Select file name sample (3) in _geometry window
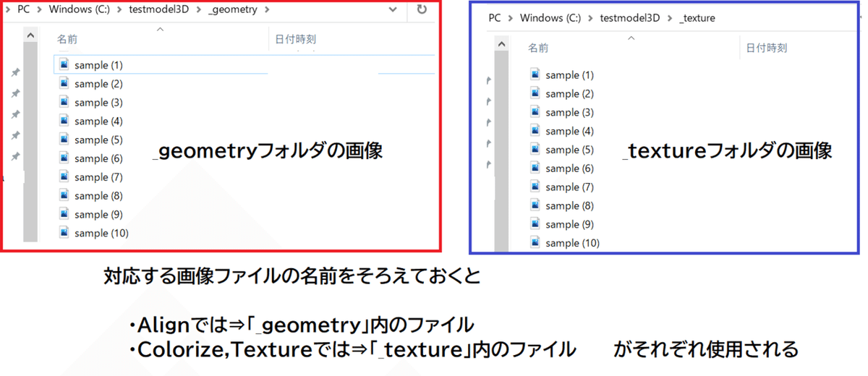 [x=98, y=103]
